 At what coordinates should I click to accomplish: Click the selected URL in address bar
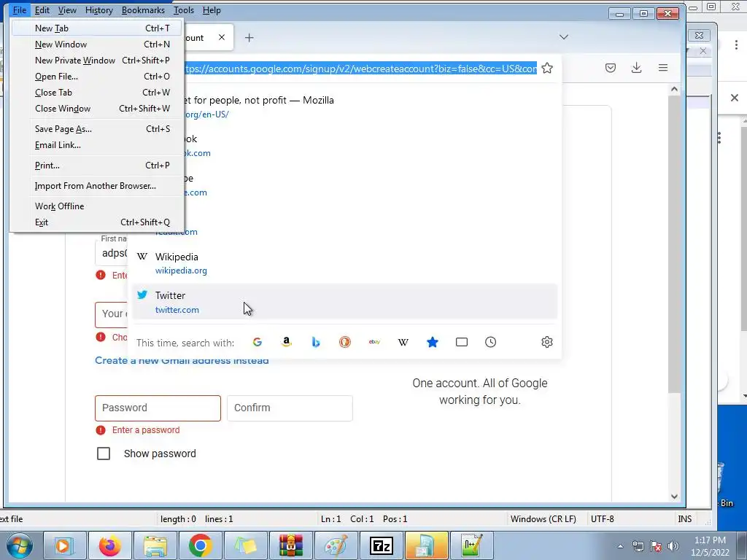tap(360, 69)
